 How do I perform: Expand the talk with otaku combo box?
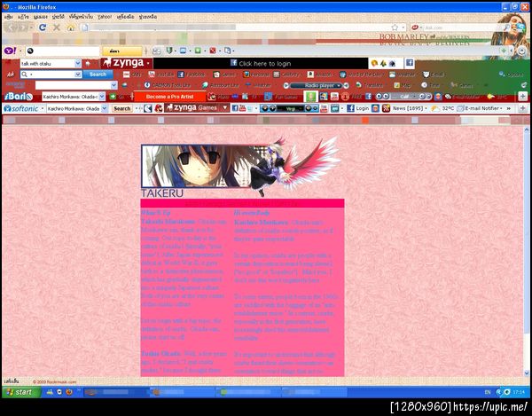tap(78, 64)
